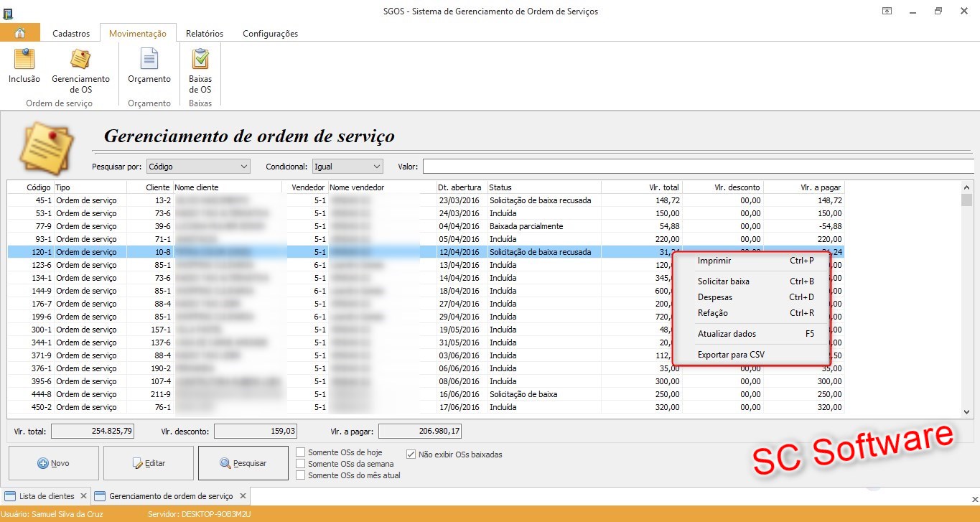Open the Configurações ribbon tab

click(x=270, y=33)
